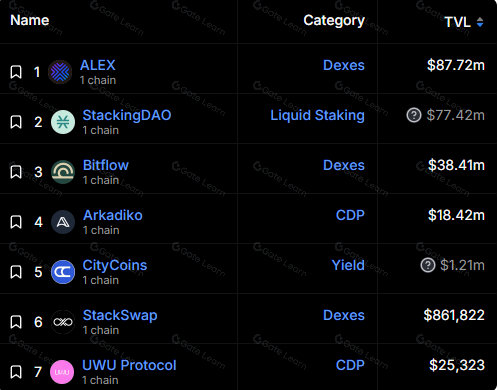Click the StackSwap infinity logo icon
The width and height of the screenshot is (498, 390).
(63, 322)
